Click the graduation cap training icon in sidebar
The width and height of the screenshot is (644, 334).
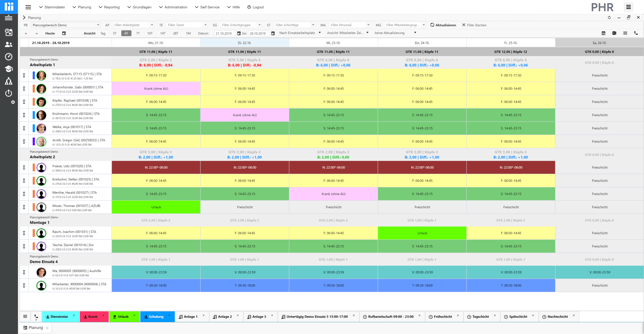tap(9, 69)
